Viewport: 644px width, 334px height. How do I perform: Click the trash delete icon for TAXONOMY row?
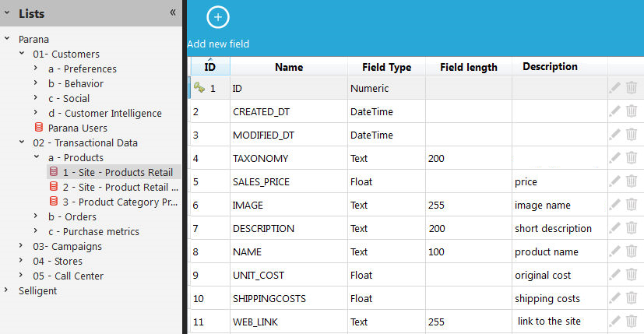(632, 158)
